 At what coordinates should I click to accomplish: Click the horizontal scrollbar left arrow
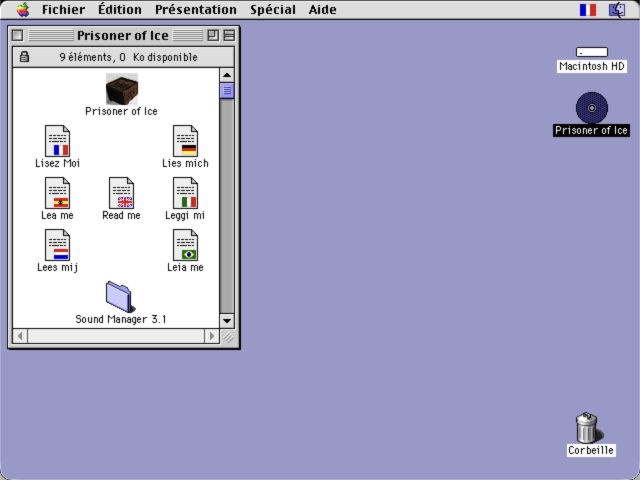20,336
